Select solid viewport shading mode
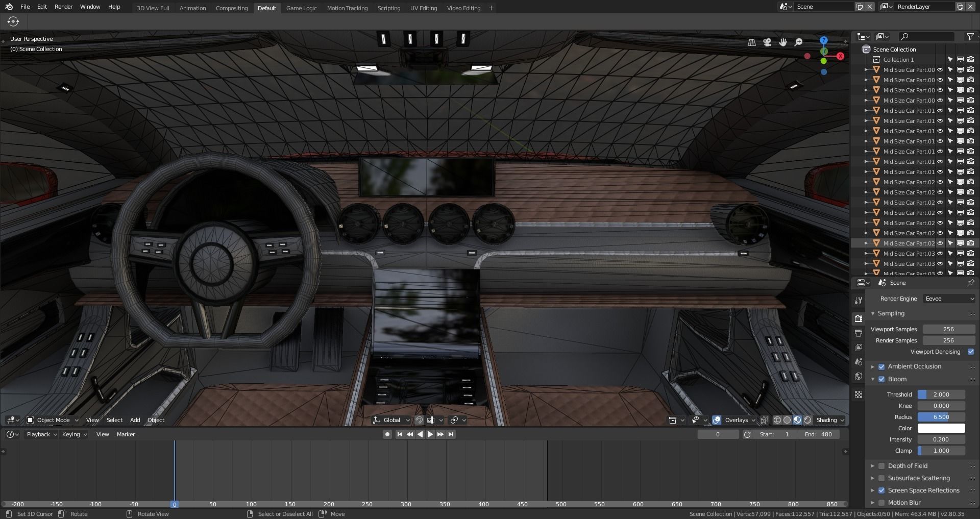980x519 pixels. pyautogui.click(x=787, y=420)
